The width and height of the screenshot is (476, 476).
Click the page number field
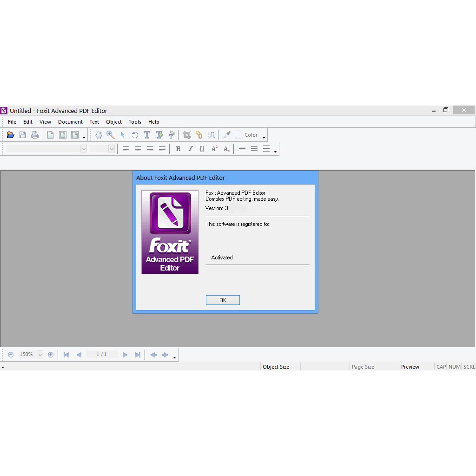click(x=101, y=355)
